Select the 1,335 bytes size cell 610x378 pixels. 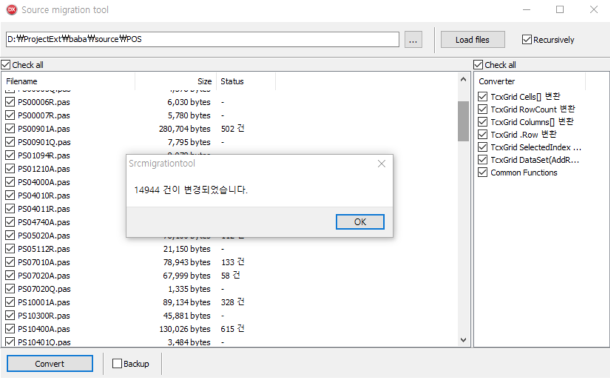(189, 289)
